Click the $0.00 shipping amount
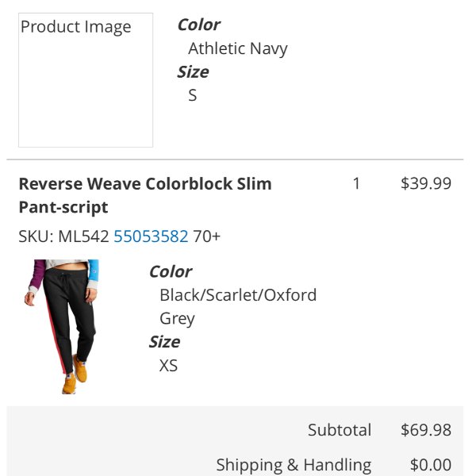The width and height of the screenshot is (476, 476). tap(431, 465)
